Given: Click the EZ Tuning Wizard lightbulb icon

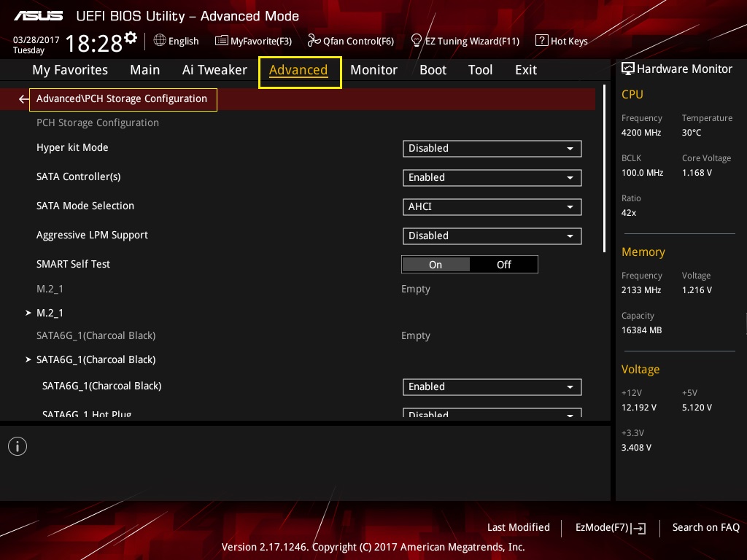Looking at the screenshot, I should point(417,41).
